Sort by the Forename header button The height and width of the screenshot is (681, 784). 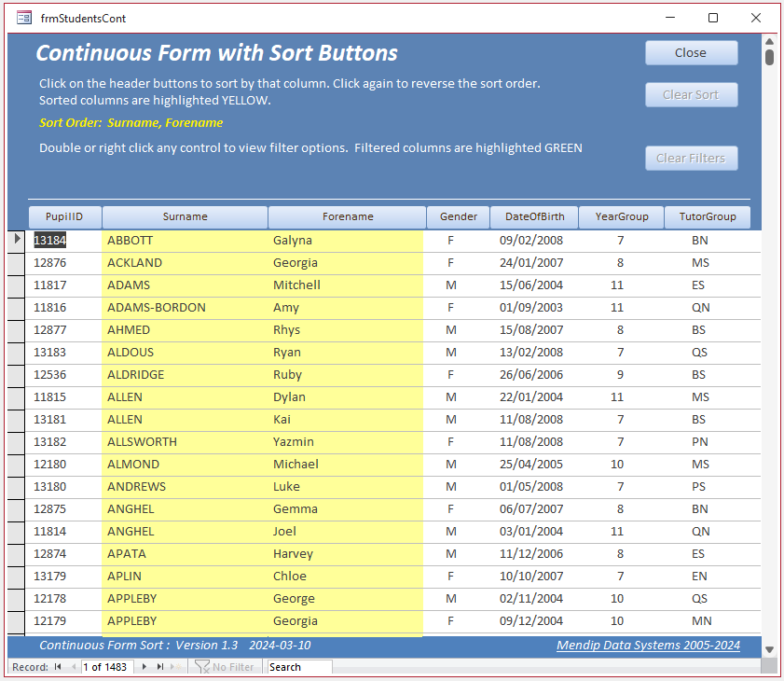tap(348, 216)
